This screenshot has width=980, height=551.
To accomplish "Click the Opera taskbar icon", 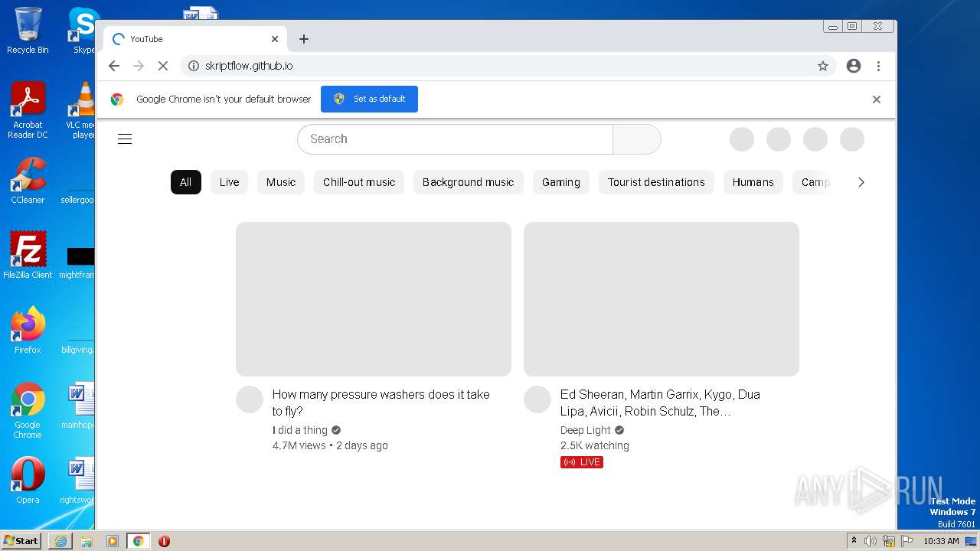I will (x=164, y=541).
